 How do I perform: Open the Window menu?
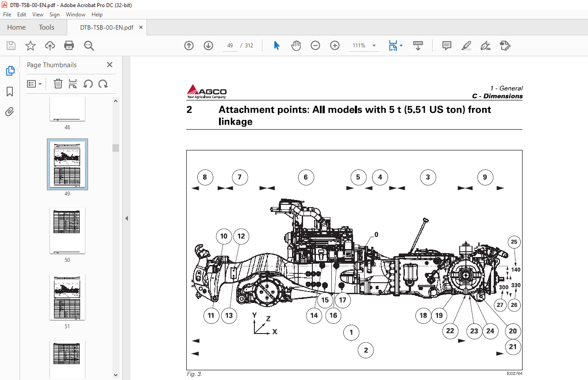click(76, 15)
